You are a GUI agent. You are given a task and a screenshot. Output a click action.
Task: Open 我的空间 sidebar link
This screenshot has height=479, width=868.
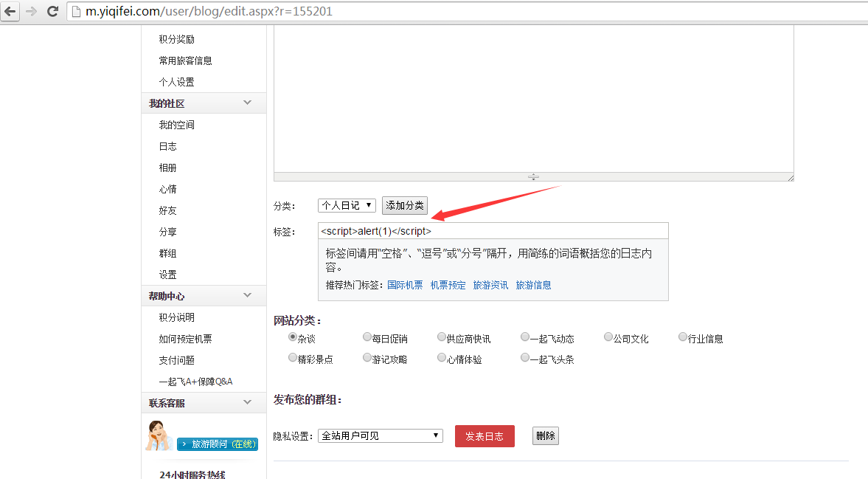[x=176, y=125]
